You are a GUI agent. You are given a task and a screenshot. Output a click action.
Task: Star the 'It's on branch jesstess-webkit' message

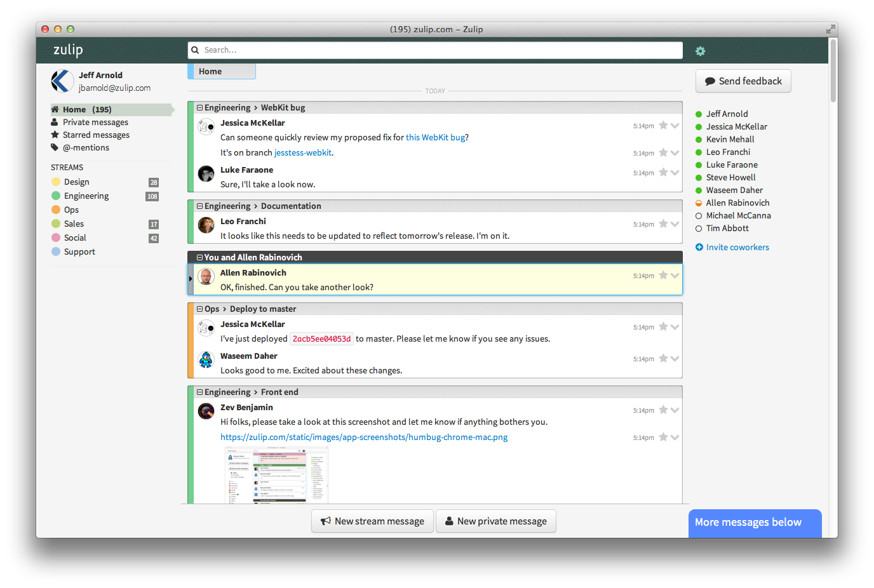point(663,152)
